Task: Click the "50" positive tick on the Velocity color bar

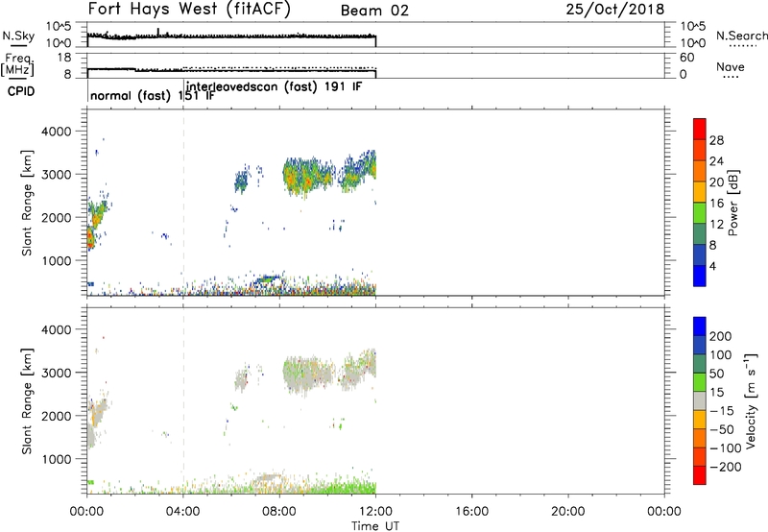Action: click(716, 374)
